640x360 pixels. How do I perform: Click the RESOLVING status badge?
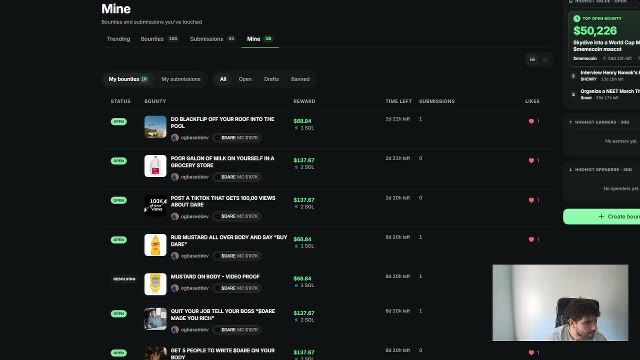pyautogui.click(x=124, y=279)
